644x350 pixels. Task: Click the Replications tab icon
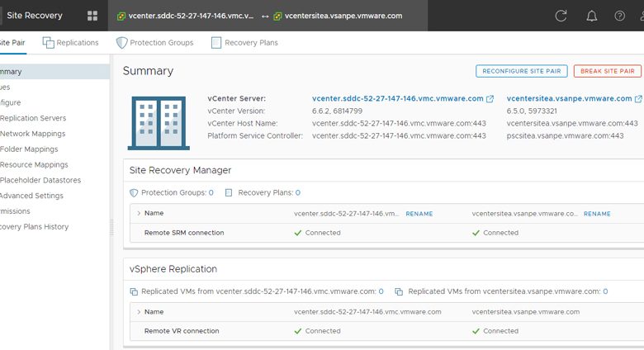pos(48,42)
